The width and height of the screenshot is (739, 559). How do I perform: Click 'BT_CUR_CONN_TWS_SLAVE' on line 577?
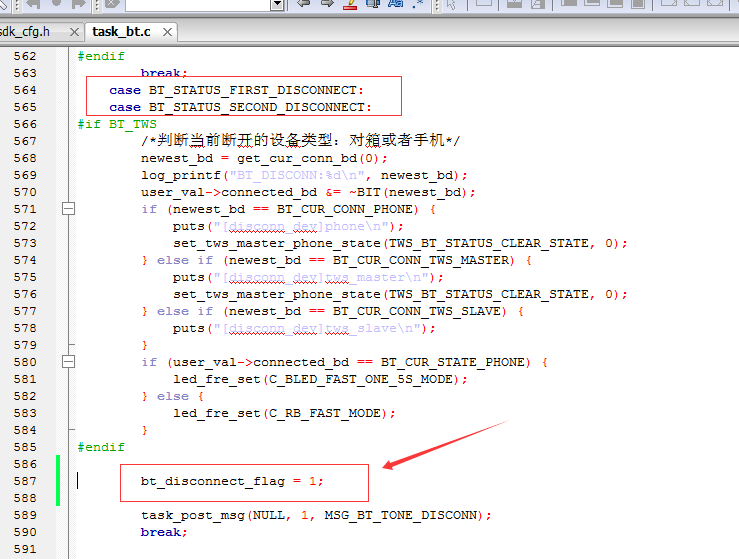[x=417, y=311]
